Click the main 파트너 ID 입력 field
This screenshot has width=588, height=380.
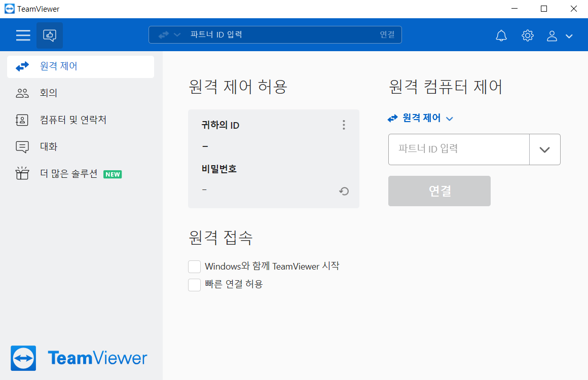(x=459, y=149)
